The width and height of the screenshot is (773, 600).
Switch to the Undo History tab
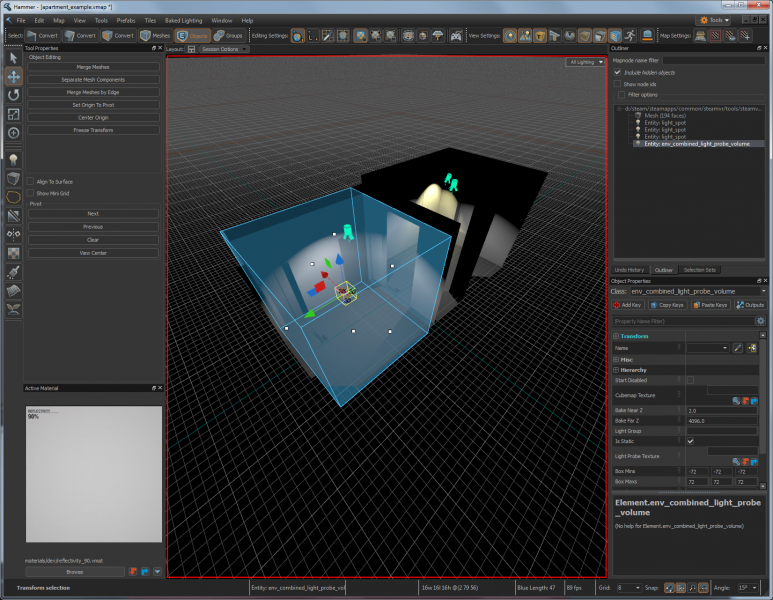pyautogui.click(x=629, y=270)
